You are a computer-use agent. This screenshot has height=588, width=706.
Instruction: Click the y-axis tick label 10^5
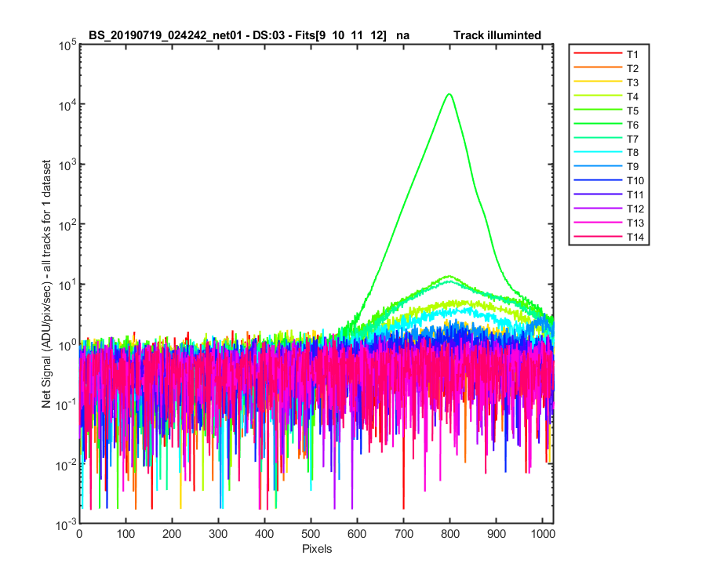pyautogui.click(x=67, y=45)
